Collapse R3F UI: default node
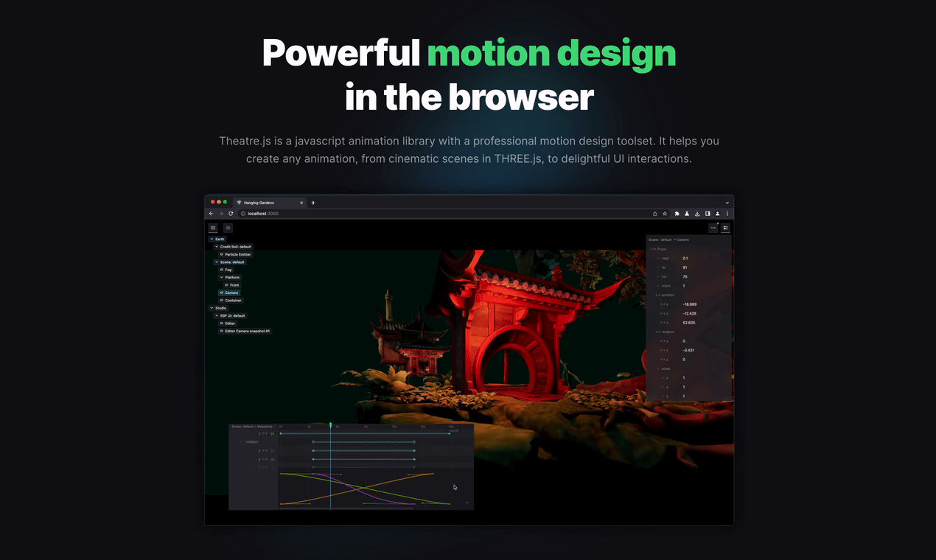Screen dimensions: 936x560 coord(217,316)
